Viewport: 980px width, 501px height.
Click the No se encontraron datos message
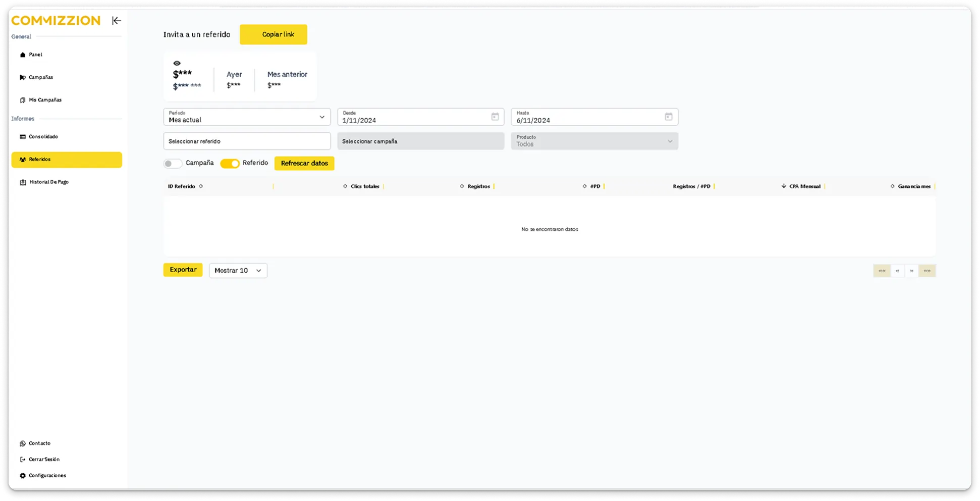tap(550, 229)
